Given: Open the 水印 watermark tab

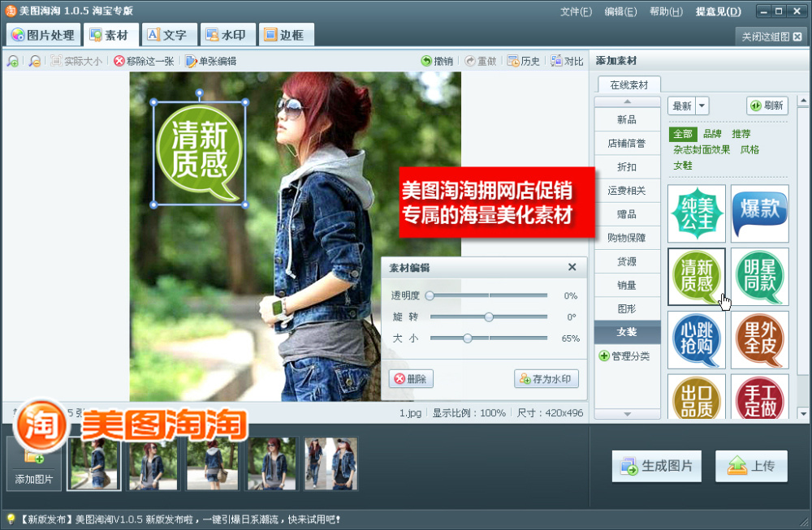Looking at the screenshot, I should pos(228,35).
